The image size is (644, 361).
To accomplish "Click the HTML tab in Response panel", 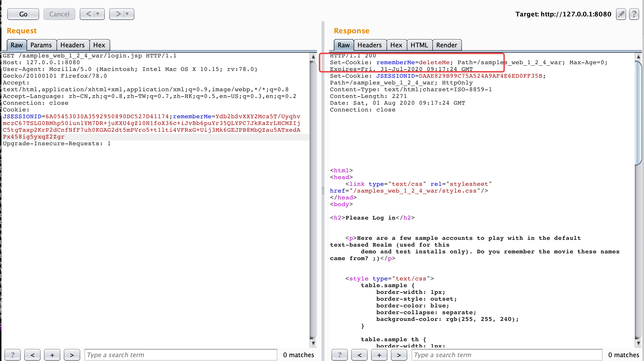I will [419, 45].
